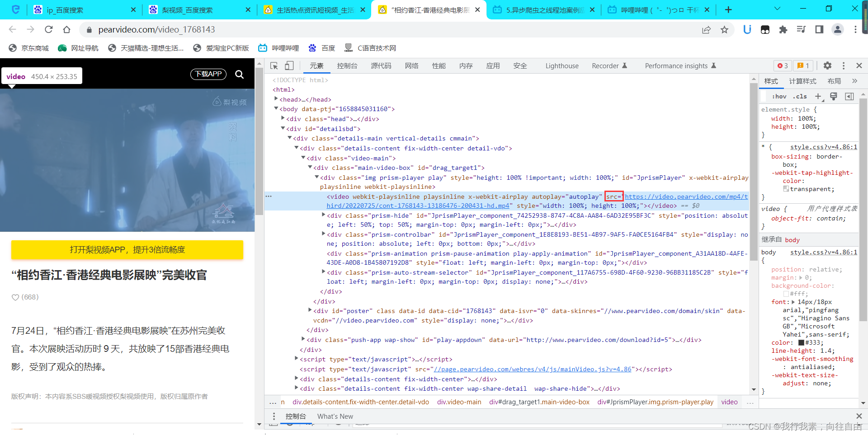The width and height of the screenshot is (868, 435).
Task: Switch to the 网络 tab
Action: [x=411, y=66]
